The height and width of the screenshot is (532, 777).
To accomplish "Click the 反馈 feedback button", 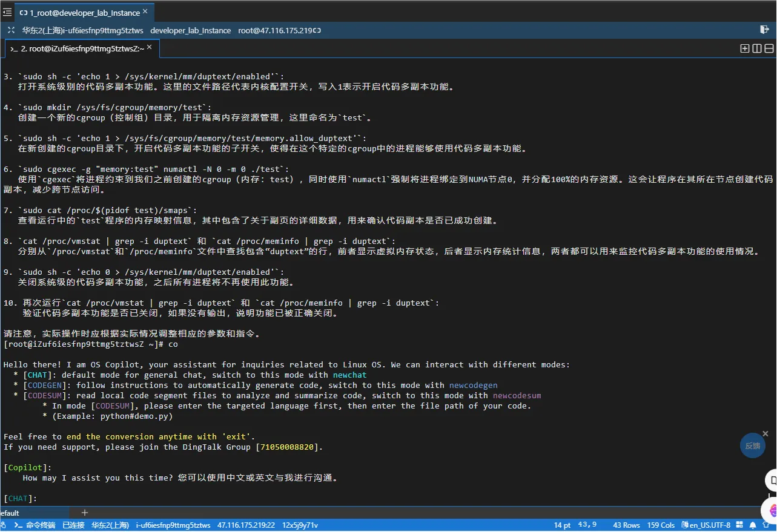I will 753,445.
